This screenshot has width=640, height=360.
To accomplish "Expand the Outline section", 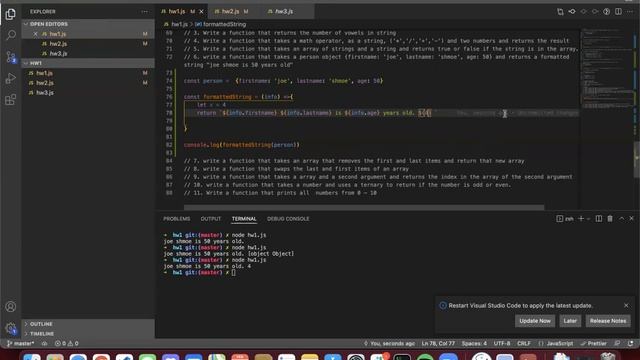I will [x=88, y=324].
